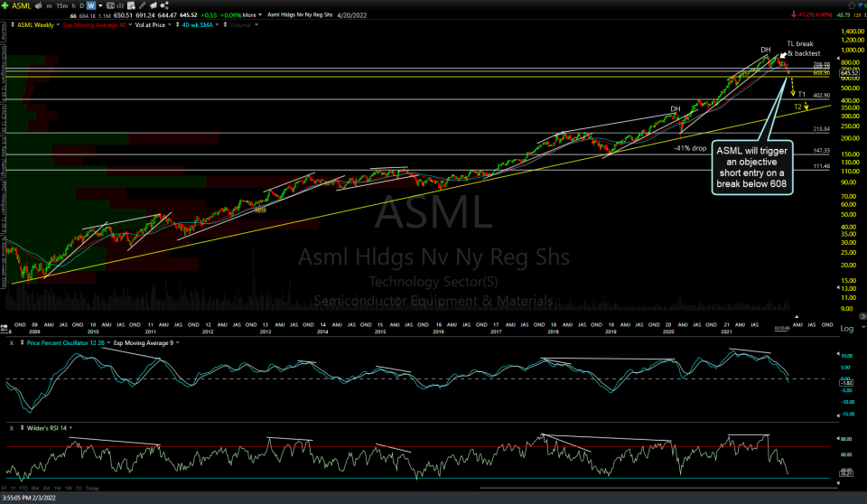Image resolution: width=867 pixels, height=504 pixels.
Task: Open the ASML Weekly legend dropdown
Action: [58, 25]
